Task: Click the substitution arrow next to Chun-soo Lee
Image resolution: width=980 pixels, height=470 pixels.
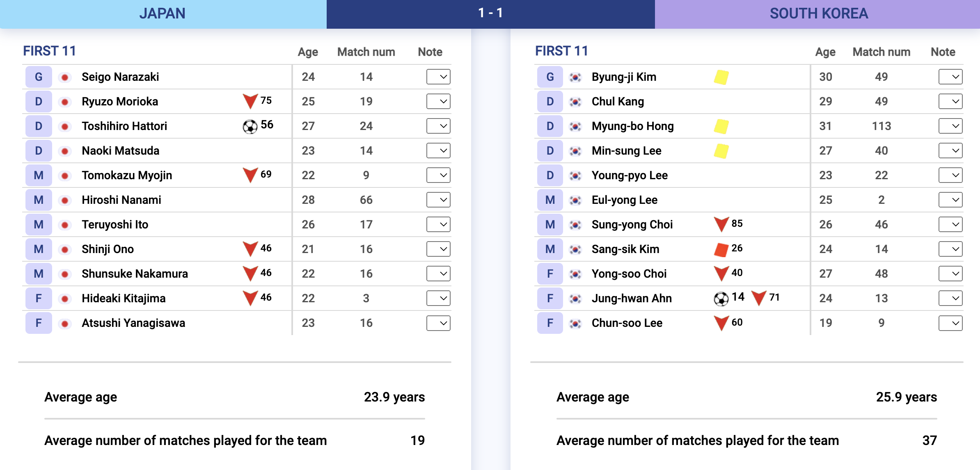Action: click(x=721, y=322)
